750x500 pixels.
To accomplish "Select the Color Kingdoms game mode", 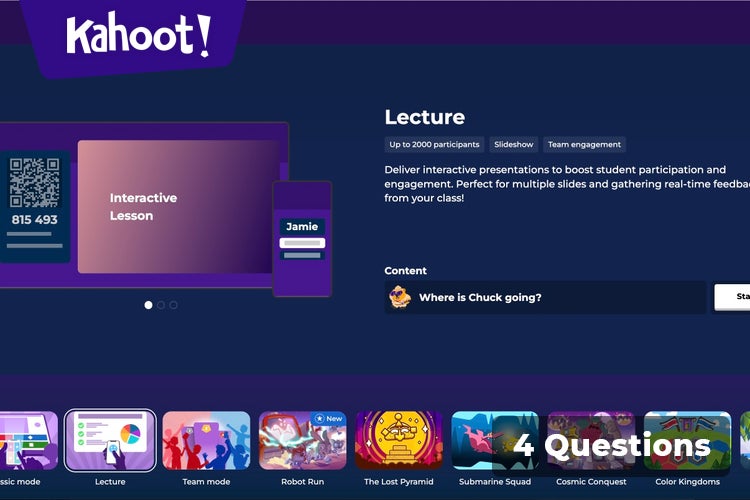I will [x=687, y=440].
